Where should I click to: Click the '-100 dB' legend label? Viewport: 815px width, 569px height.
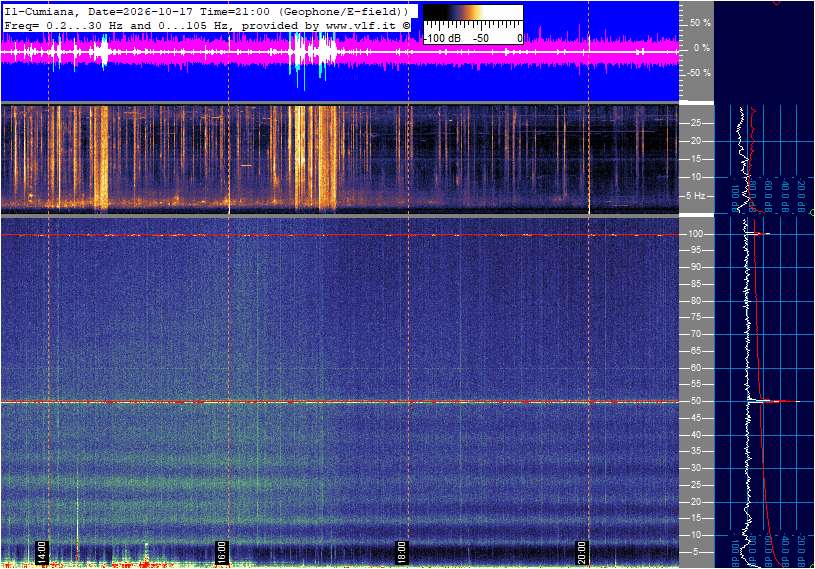pos(442,38)
